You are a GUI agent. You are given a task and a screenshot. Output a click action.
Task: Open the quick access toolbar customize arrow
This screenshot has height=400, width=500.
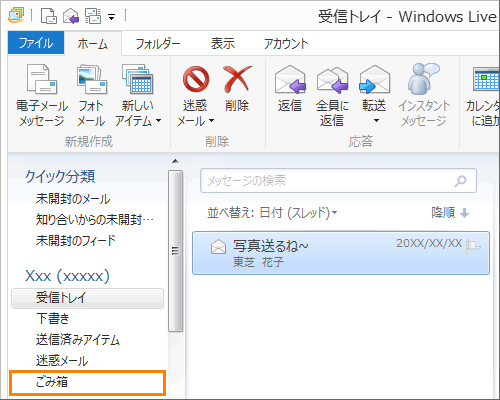112,17
